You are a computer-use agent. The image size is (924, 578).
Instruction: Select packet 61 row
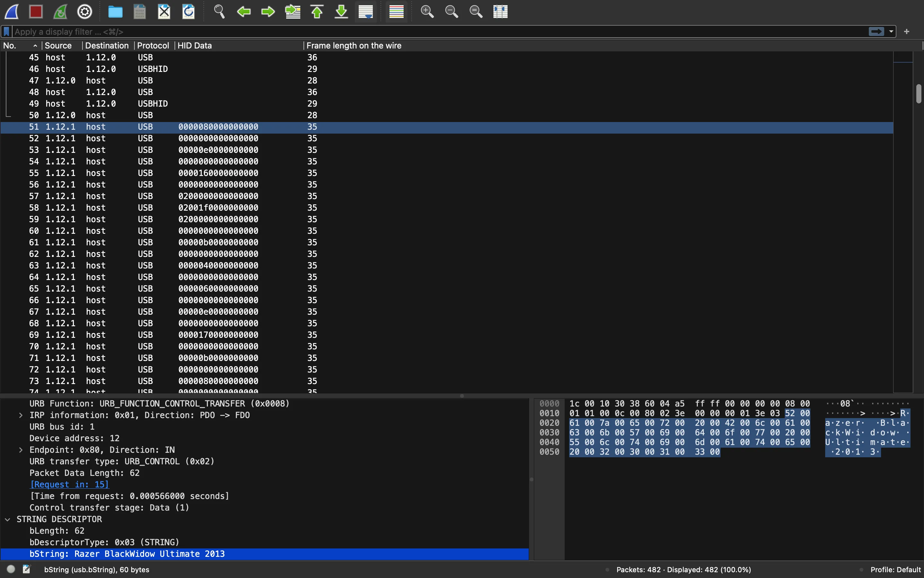(447, 242)
